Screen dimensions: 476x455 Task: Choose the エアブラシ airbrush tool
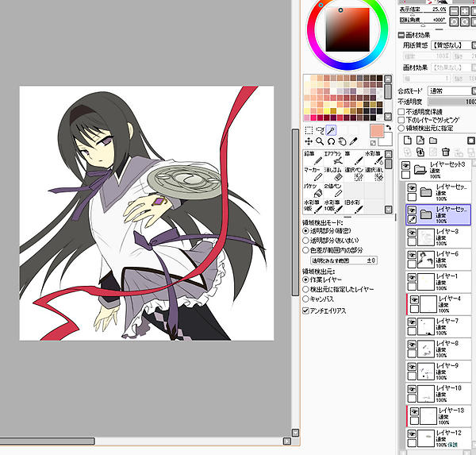pos(333,158)
